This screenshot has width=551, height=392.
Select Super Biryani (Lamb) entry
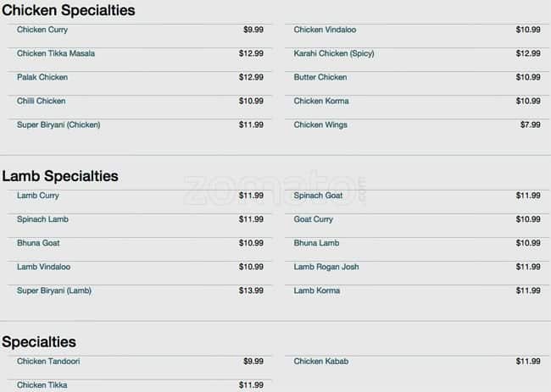tap(54, 291)
